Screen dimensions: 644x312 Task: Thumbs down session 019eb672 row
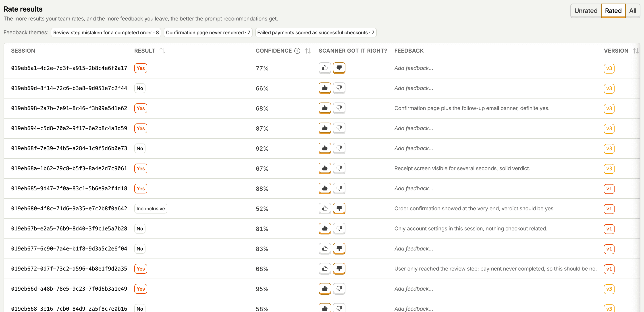pyautogui.click(x=339, y=269)
